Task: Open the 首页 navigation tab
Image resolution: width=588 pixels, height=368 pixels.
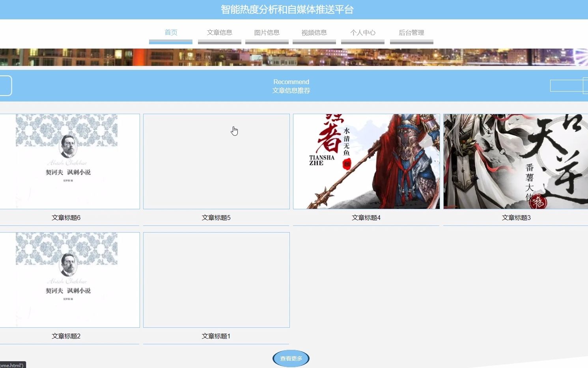Action: pos(171,33)
